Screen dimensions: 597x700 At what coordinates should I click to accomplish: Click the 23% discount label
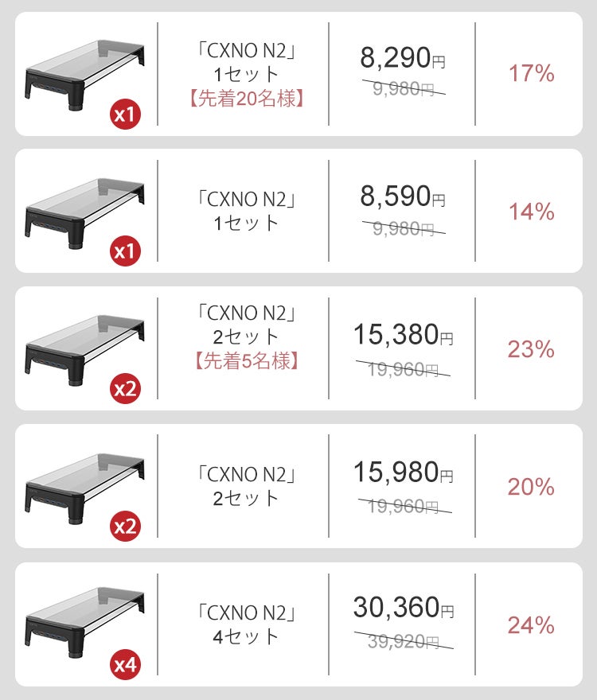[x=531, y=349]
